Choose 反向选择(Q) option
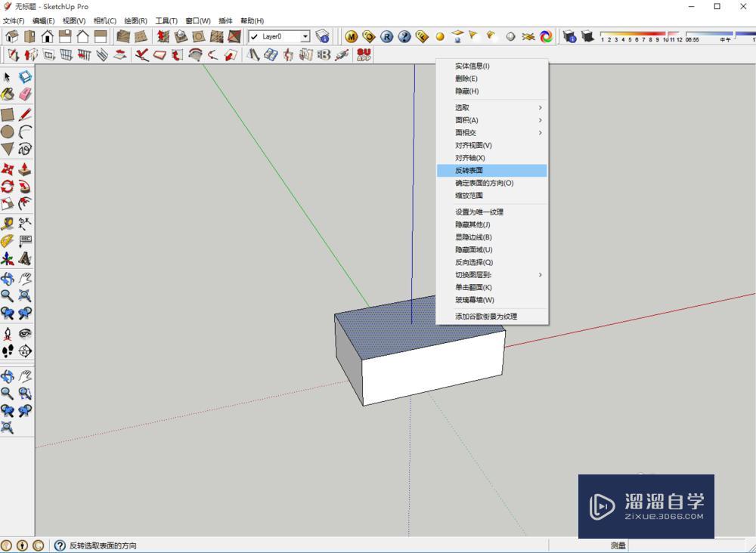756x553 pixels. [492, 262]
